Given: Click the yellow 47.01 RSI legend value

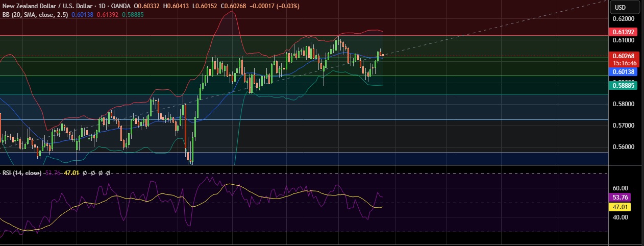Looking at the screenshot, I should (71, 173).
